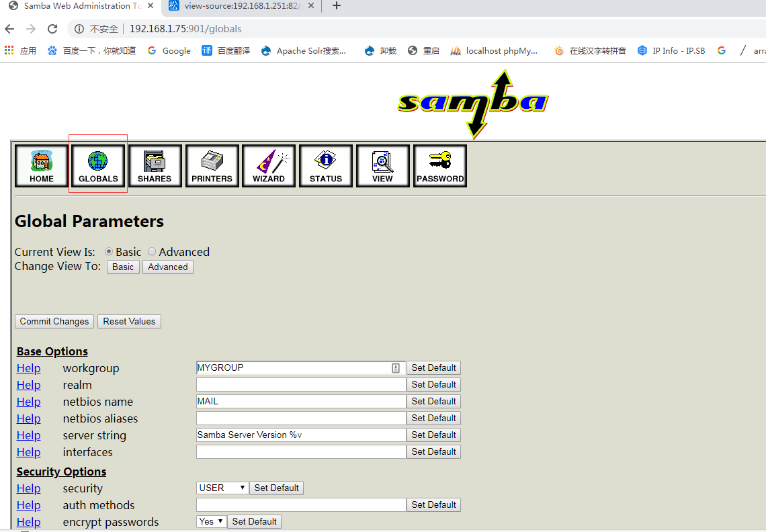
Task: Open the Baidu bookmark
Action: [91, 50]
